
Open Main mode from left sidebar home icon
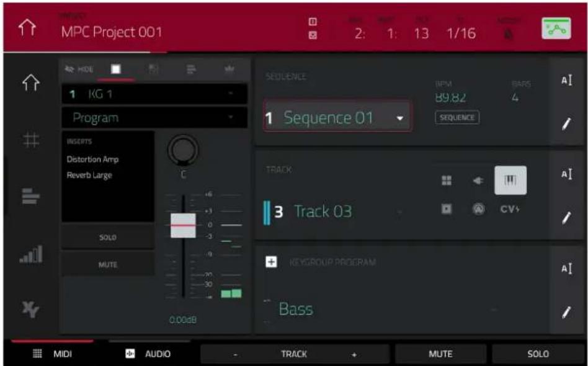[x=31, y=83]
